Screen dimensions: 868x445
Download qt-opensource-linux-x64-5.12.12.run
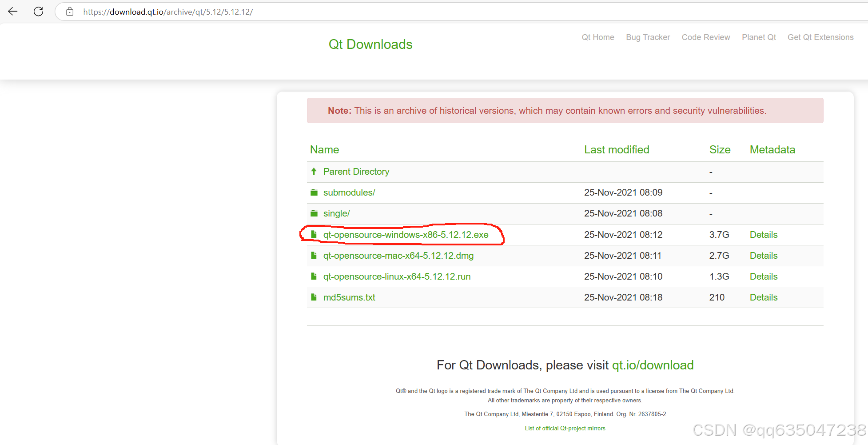click(397, 277)
